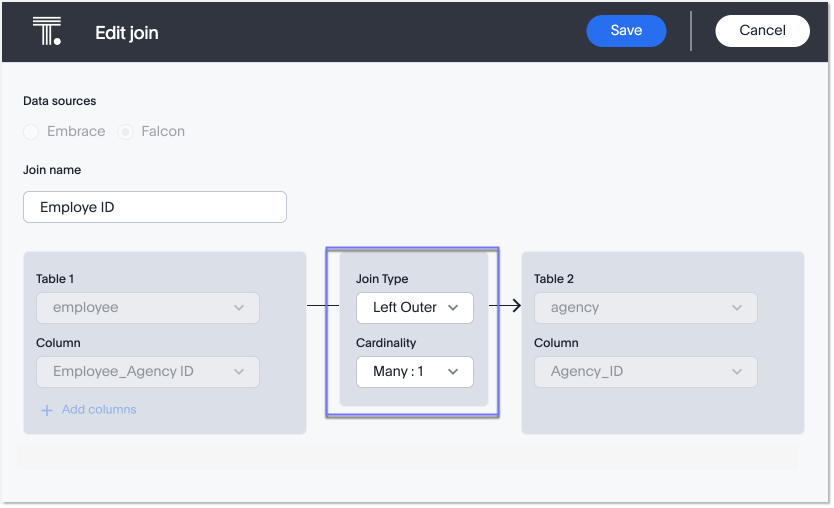
Task: Click the Data sources label
Action: coord(59,101)
